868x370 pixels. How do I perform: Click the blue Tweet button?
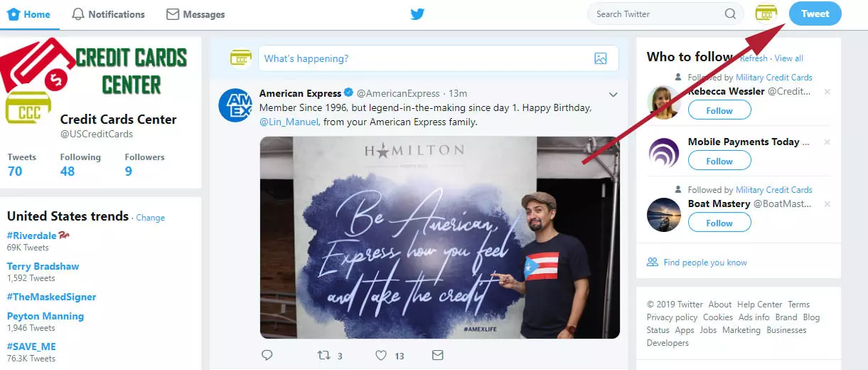tap(815, 14)
